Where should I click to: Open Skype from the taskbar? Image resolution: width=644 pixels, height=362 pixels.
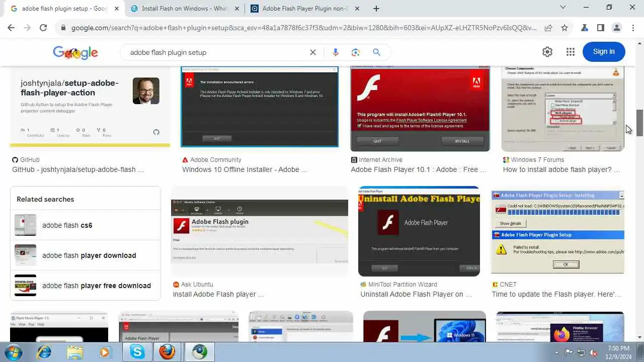coord(137,352)
